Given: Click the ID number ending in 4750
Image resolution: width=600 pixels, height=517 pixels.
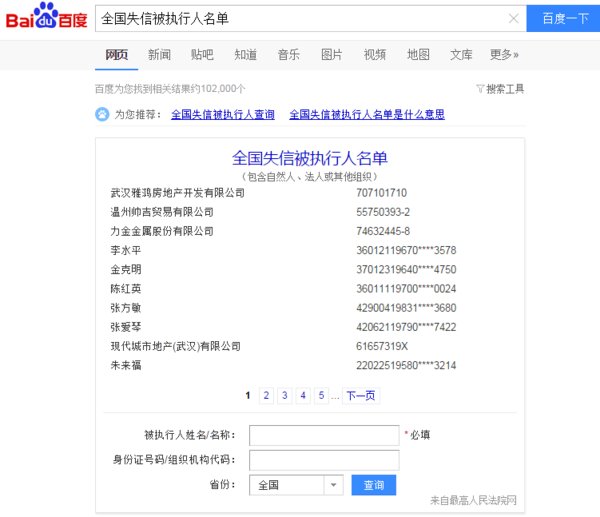Looking at the screenshot, I should (x=406, y=269).
